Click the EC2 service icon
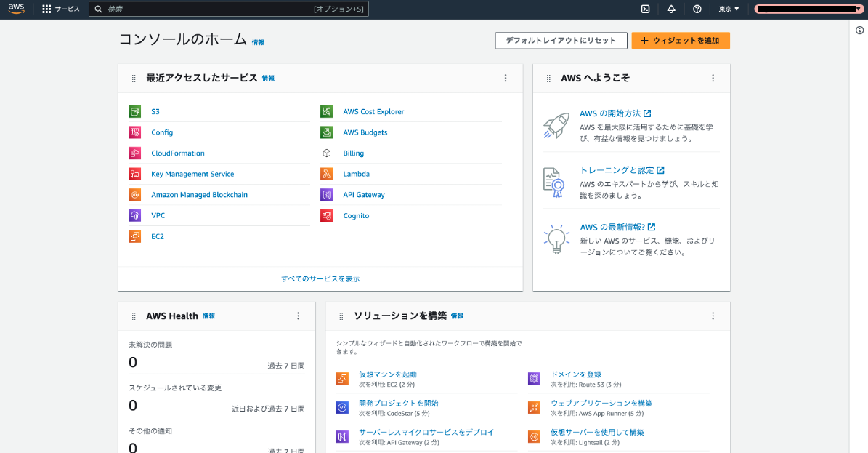The image size is (868, 453). pos(134,236)
